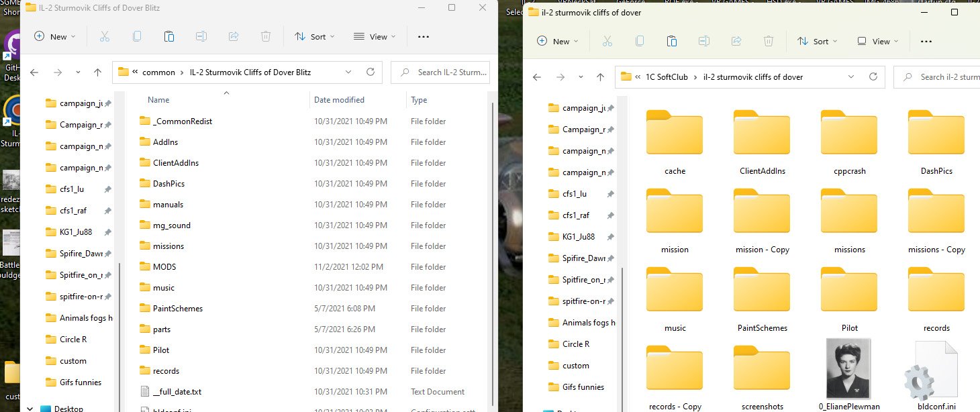Select KG1_Ju88 in the left window sidebar

75,232
